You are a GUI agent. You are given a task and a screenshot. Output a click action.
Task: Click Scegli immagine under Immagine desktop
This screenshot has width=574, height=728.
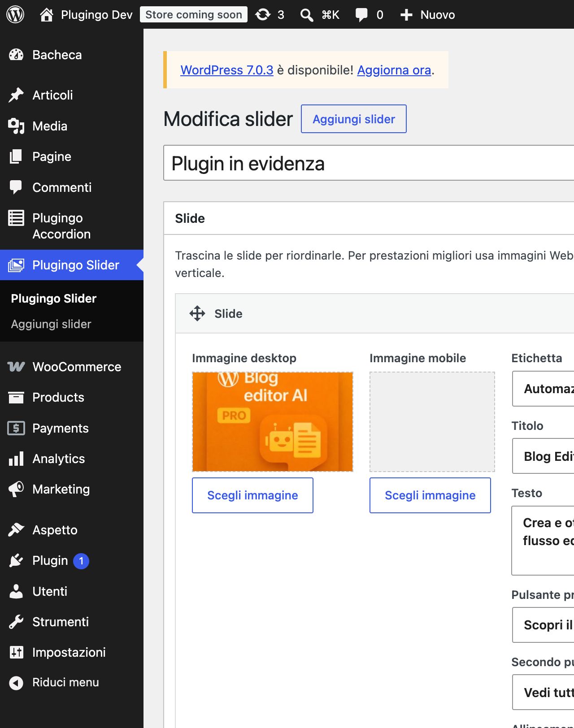(252, 495)
